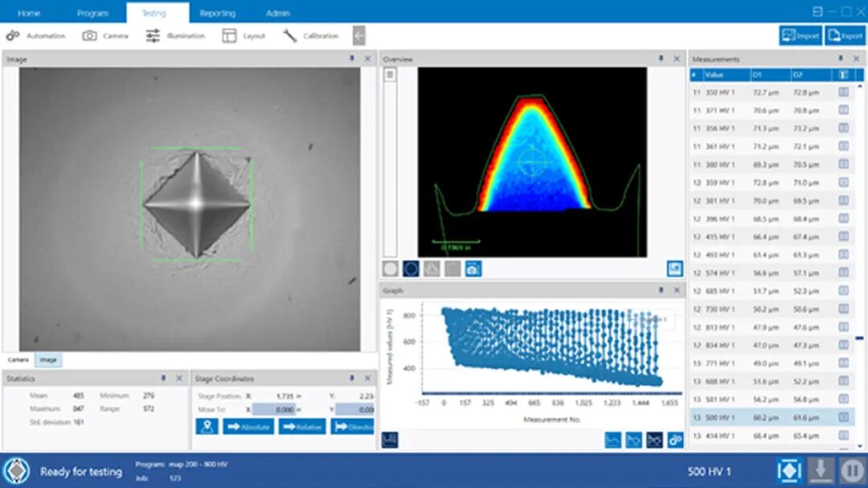This screenshot has height=488, width=868.
Task: Open the Home tab
Action: point(29,13)
